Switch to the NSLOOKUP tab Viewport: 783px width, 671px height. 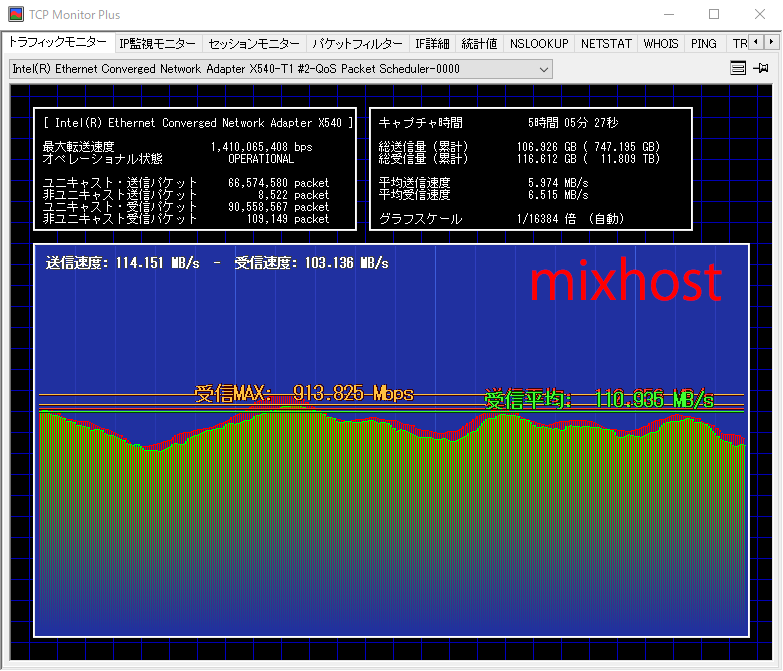click(x=539, y=44)
